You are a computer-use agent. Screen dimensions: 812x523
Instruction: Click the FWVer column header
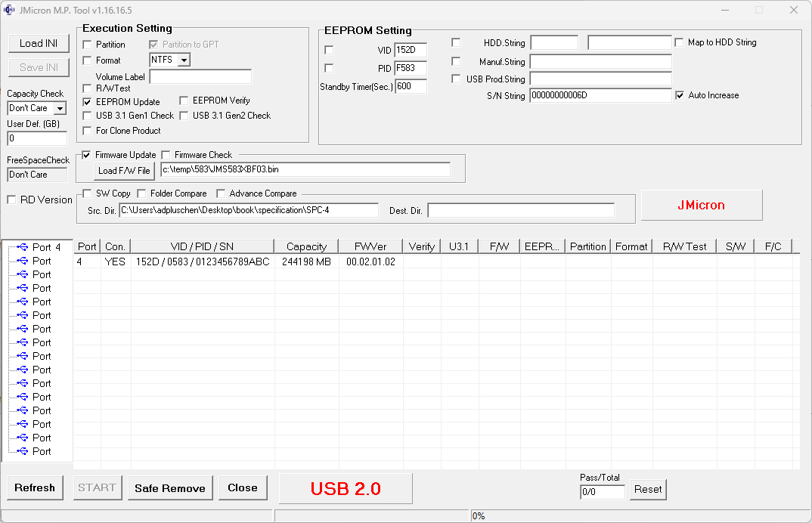[x=370, y=246]
